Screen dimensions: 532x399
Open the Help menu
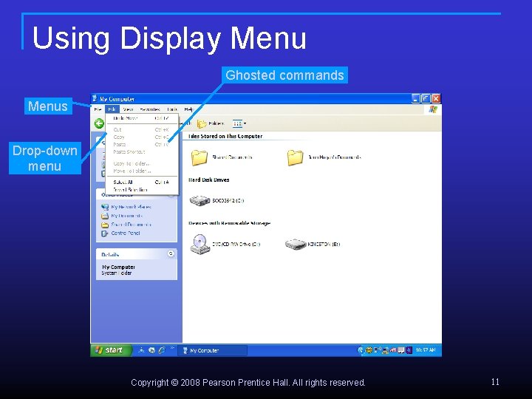click(x=188, y=109)
